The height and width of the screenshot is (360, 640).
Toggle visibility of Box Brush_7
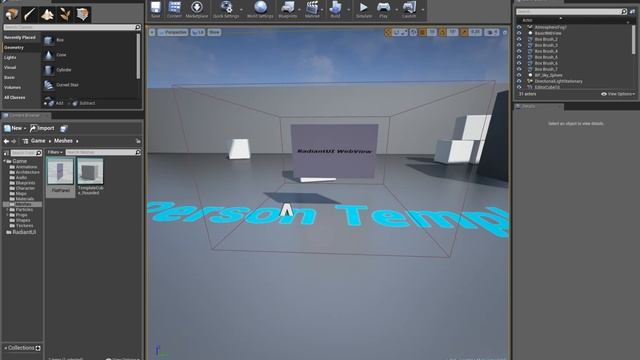(x=519, y=69)
